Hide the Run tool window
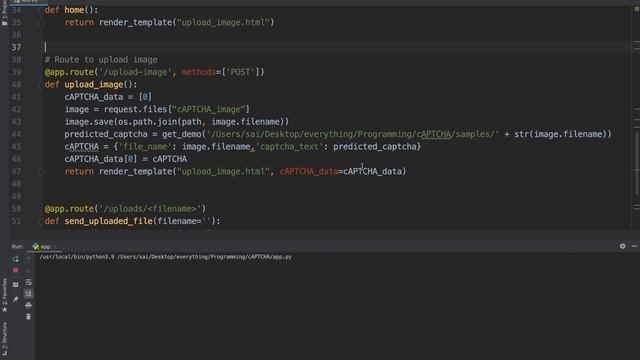The width and height of the screenshot is (640, 360). (634, 246)
